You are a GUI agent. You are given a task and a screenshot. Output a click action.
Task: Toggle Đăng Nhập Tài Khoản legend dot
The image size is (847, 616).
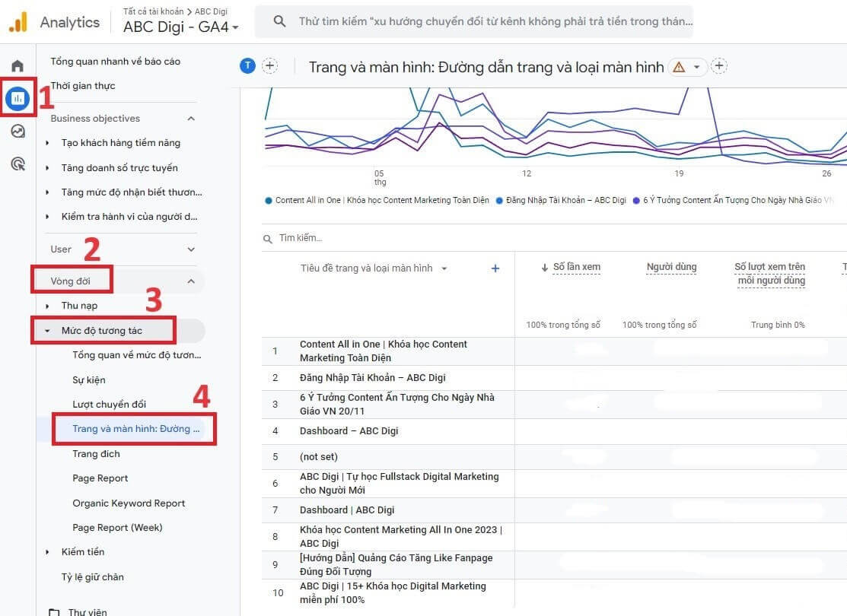(499, 200)
